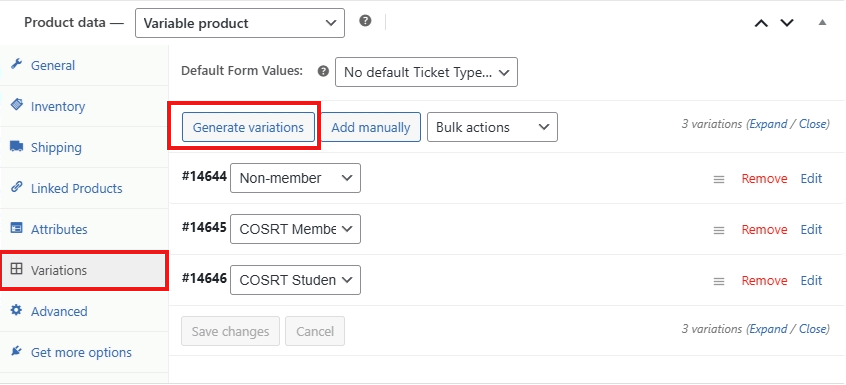Click the Cancel button
Viewport: 846px width, 385px height.
[315, 331]
